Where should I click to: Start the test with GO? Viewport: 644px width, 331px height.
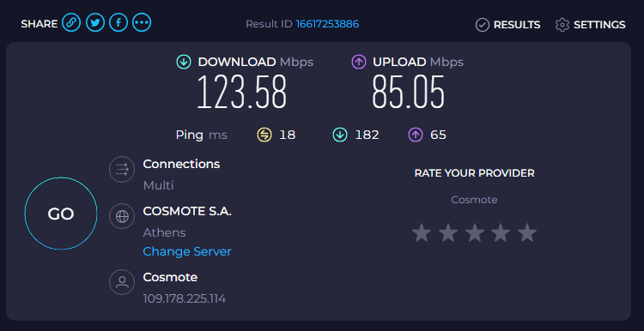tap(61, 214)
